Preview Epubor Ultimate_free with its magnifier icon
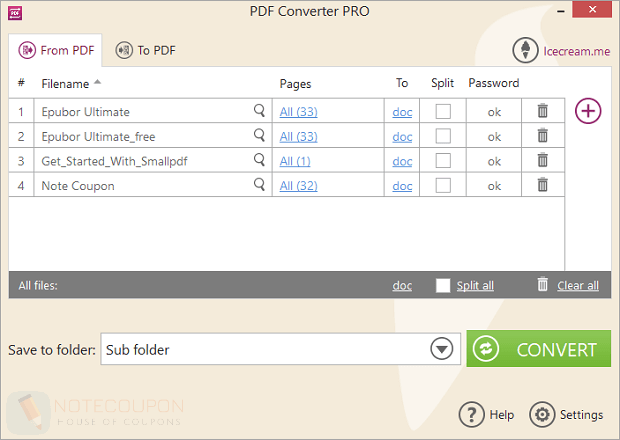 (259, 135)
